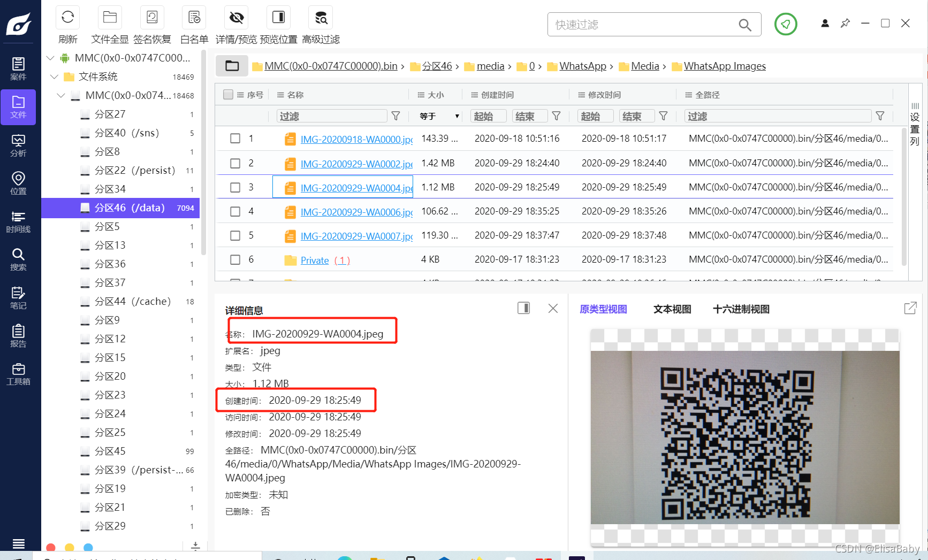Open the 搜索 search sidebar icon
This screenshot has width=928, height=560.
(18, 259)
